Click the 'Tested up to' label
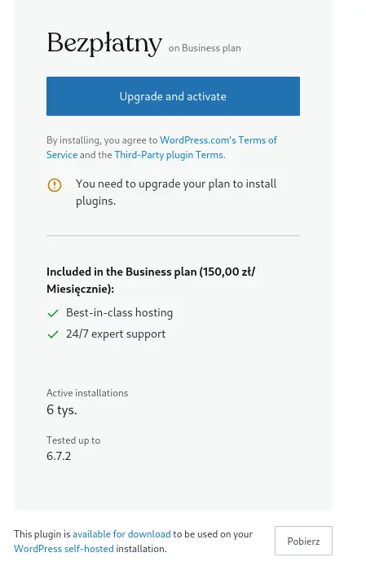Viewport: 366px width, 588px height. (x=73, y=440)
